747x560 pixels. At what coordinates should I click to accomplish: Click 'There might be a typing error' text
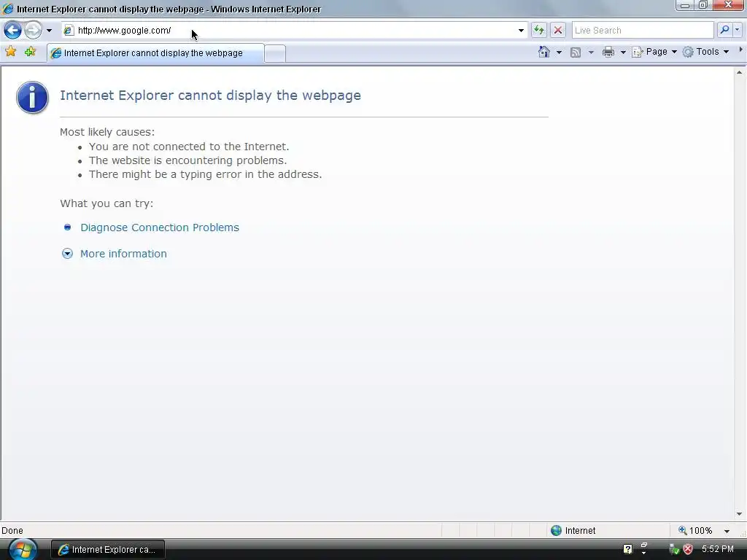[x=205, y=174]
